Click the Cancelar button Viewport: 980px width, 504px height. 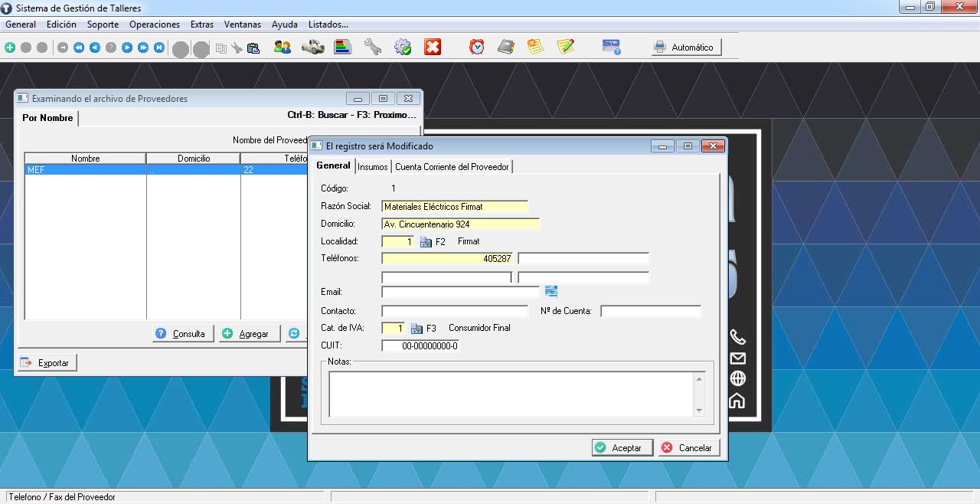coord(688,448)
